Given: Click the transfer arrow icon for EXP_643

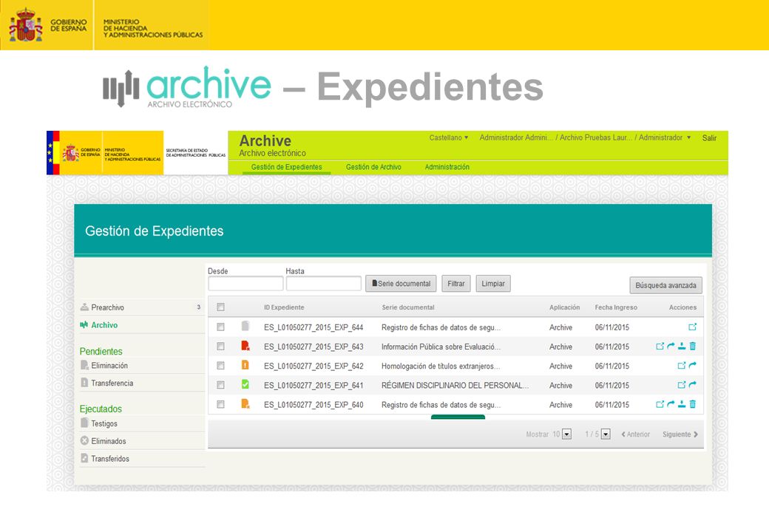Looking at the screenshot, I should click(x=671, y=347).
